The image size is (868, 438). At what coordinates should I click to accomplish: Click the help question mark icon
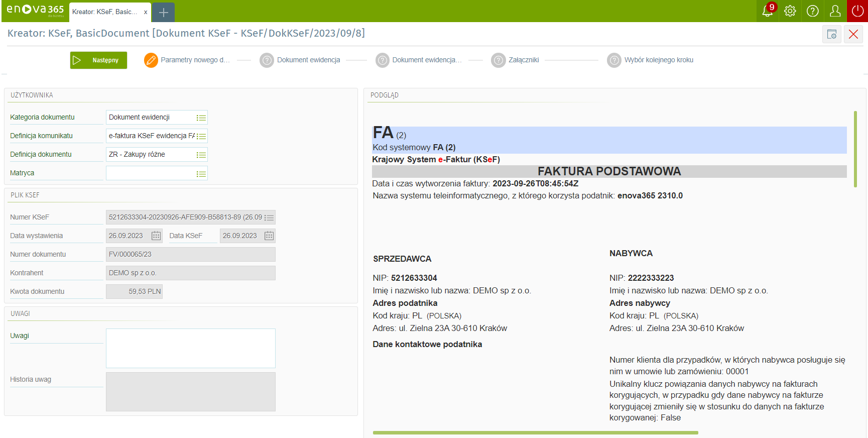[x=812, y=11]
